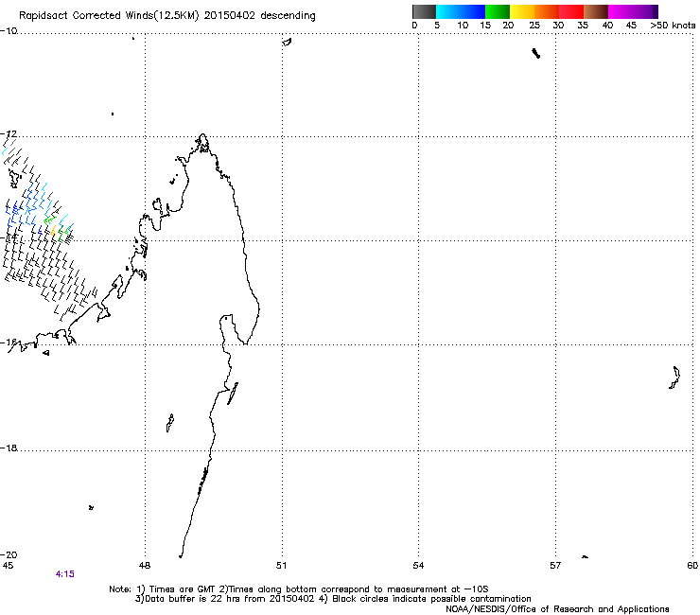
Task: Click the small island near 57E, 10S
Action: coord(536,53)
